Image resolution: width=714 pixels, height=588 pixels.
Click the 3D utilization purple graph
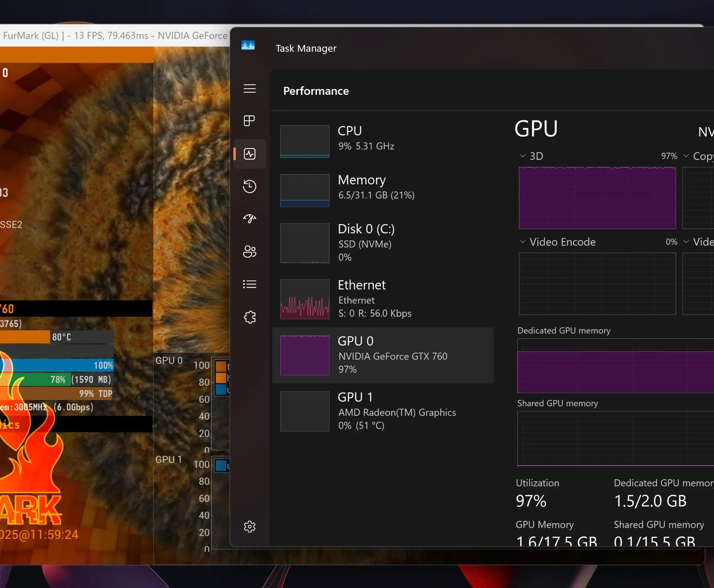point(597,198)
